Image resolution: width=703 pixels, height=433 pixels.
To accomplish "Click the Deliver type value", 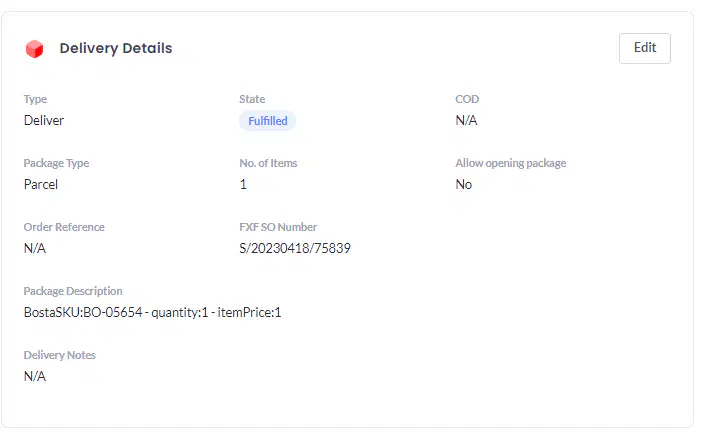I will [44, 120].
